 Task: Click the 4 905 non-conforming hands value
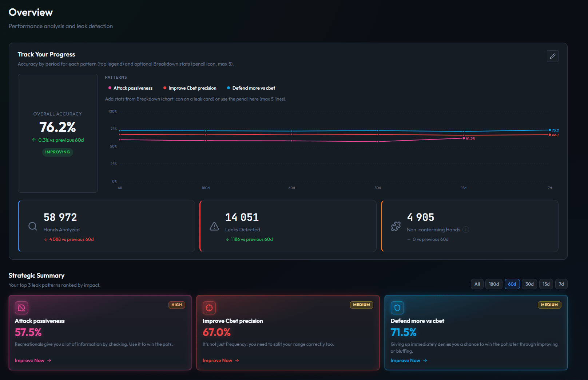click(x=421, y=217)
